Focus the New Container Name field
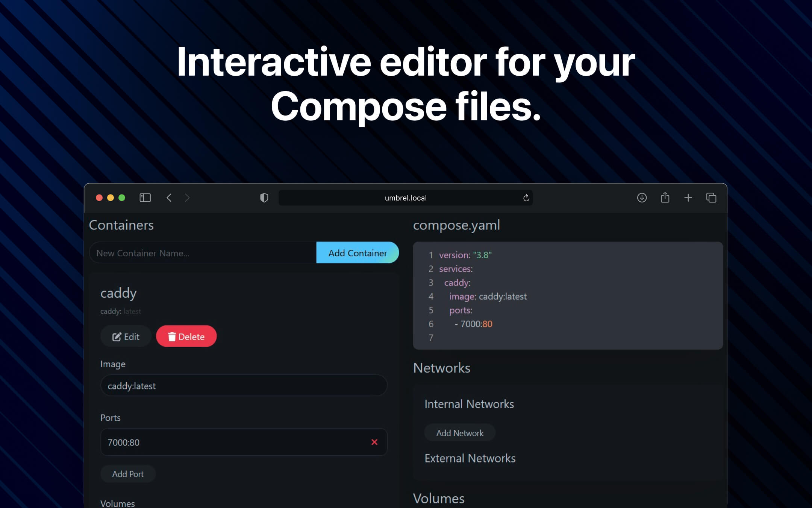 pyautogui.click(x=203, y=253)
